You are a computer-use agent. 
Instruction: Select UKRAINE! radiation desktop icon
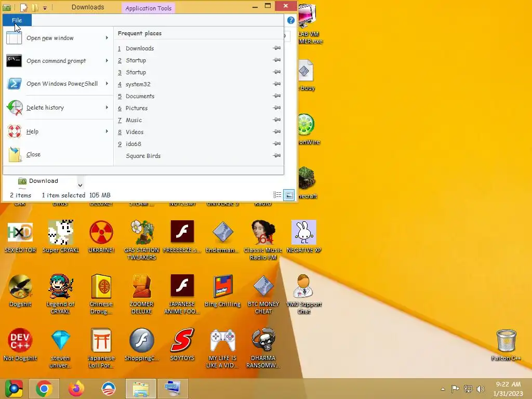point(101,237)
